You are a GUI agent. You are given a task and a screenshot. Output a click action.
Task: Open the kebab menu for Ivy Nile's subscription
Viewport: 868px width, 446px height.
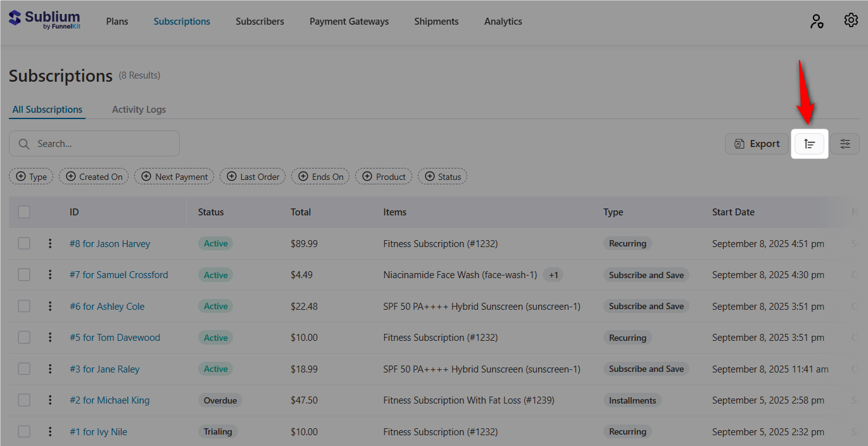click(x=50, y=431)
